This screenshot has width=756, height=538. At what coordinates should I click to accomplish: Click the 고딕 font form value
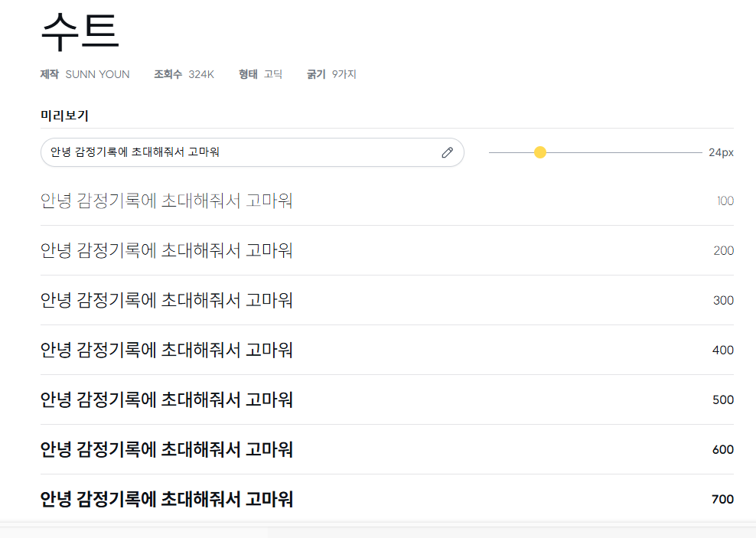click(x=273, y=74)
